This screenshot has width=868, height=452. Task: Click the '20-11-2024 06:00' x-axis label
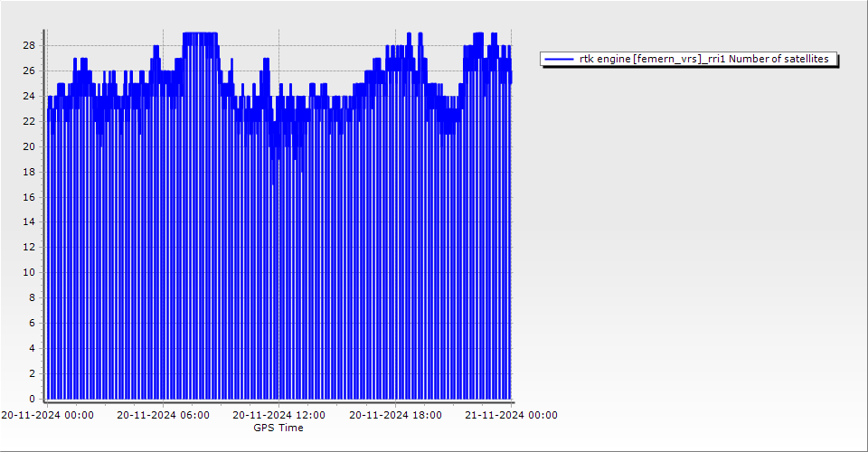(163, 415)
